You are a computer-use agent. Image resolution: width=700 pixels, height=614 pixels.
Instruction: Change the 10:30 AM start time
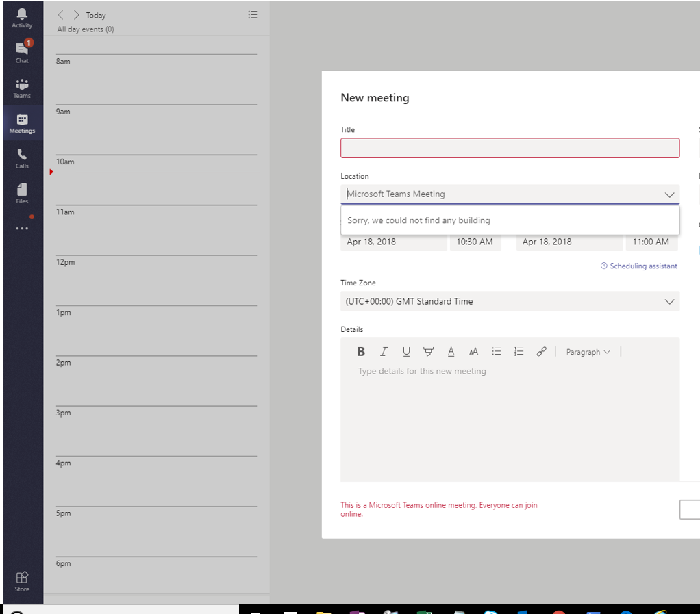click(x=475, y=242)
